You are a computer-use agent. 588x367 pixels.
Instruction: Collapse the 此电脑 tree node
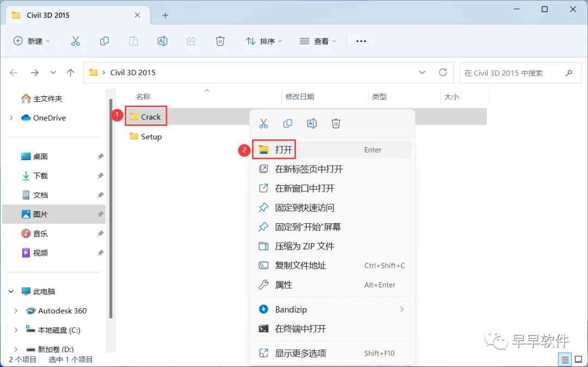[11, 291]
